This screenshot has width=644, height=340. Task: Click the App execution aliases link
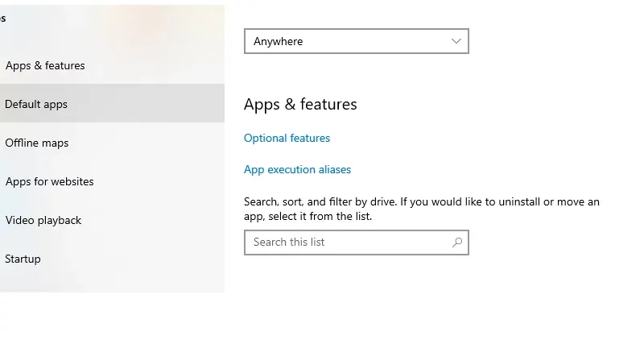click(297, 169)
